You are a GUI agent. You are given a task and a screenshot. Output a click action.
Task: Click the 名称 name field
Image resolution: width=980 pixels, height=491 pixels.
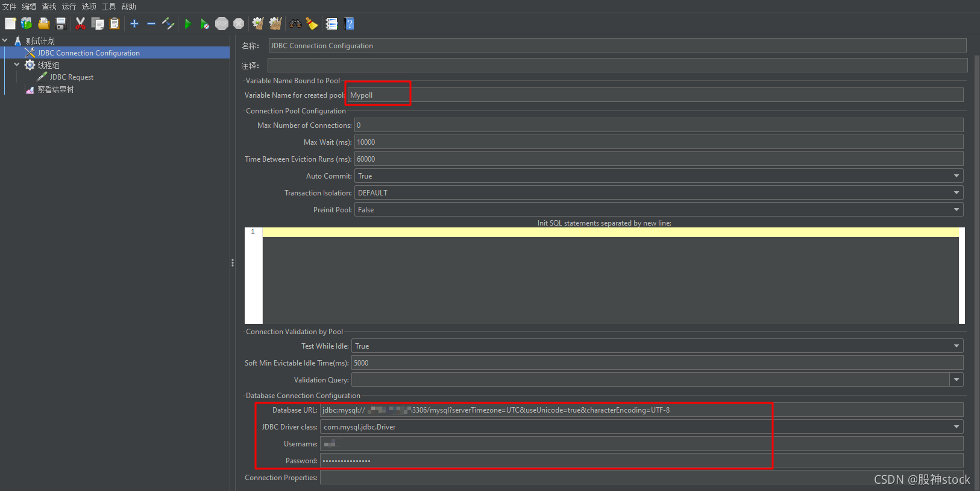(617, 46)
